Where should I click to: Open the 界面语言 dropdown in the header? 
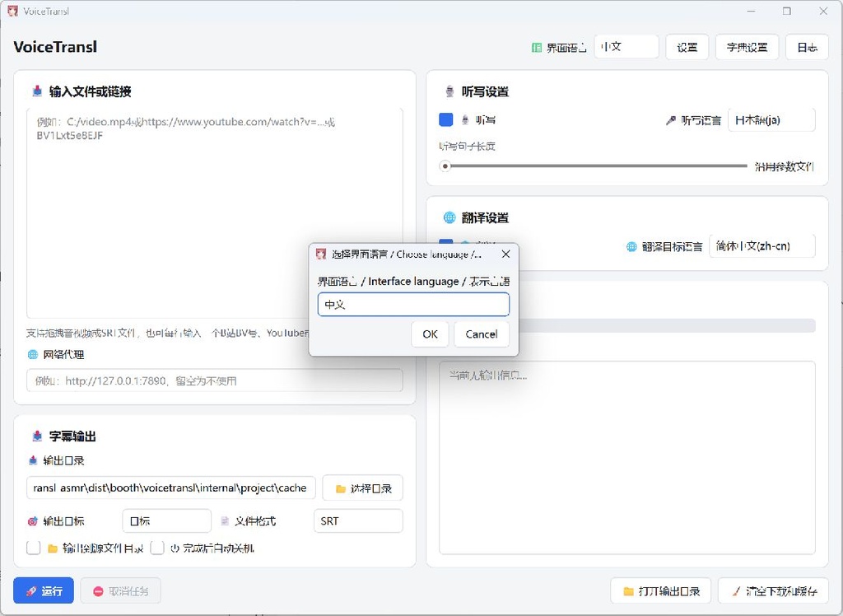click(626, 47)
